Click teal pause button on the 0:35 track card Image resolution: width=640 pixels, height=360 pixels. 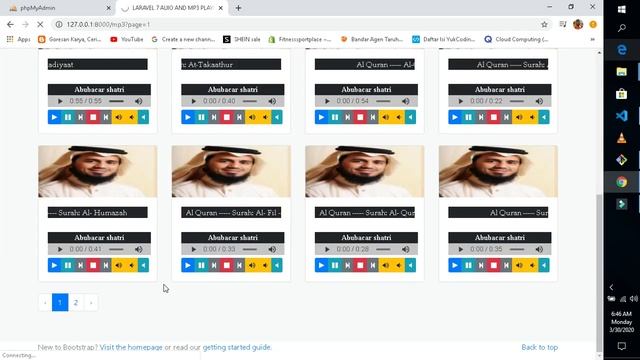coord(468,265)
